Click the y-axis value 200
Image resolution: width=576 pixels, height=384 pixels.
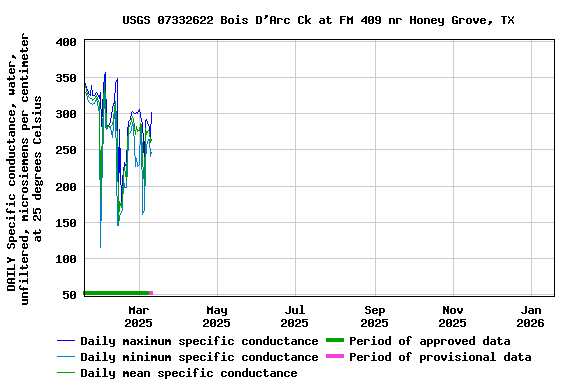tap(66, 187)
